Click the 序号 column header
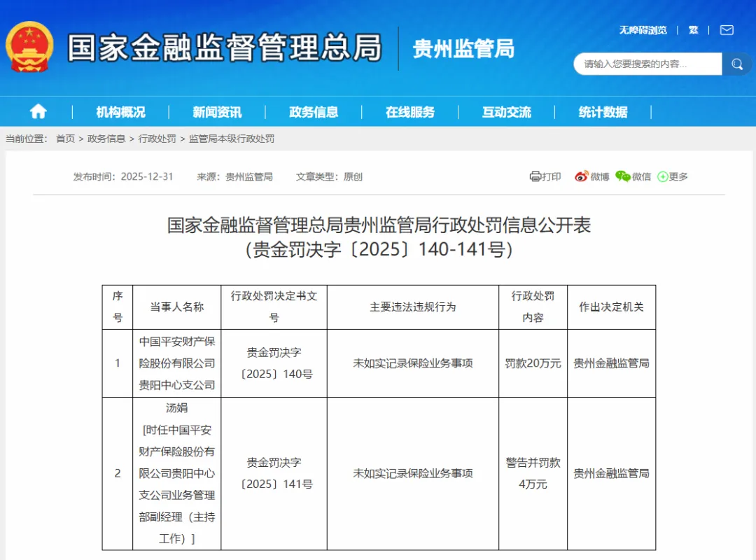 118,307
